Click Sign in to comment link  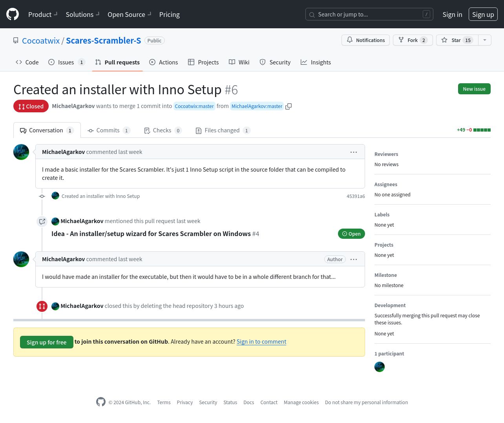click(x=261, y=342)
